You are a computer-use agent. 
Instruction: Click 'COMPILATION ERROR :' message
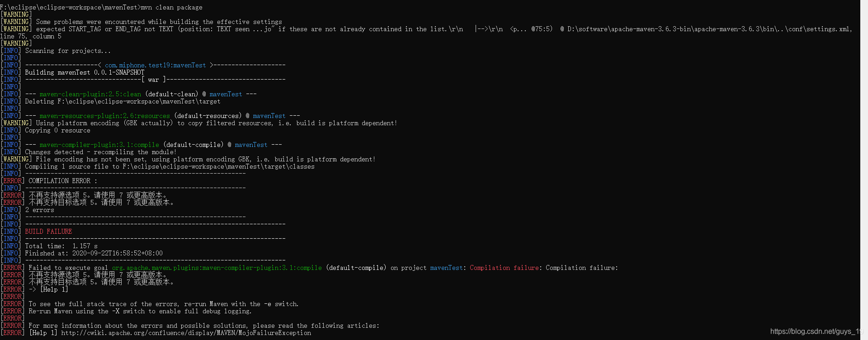[x=63, y=181]
